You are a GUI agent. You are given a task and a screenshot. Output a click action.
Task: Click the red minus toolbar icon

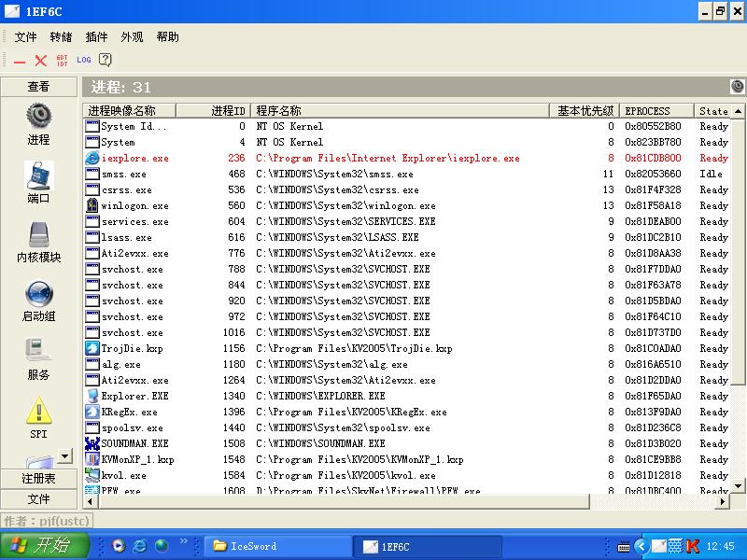(x=20, y=62)
